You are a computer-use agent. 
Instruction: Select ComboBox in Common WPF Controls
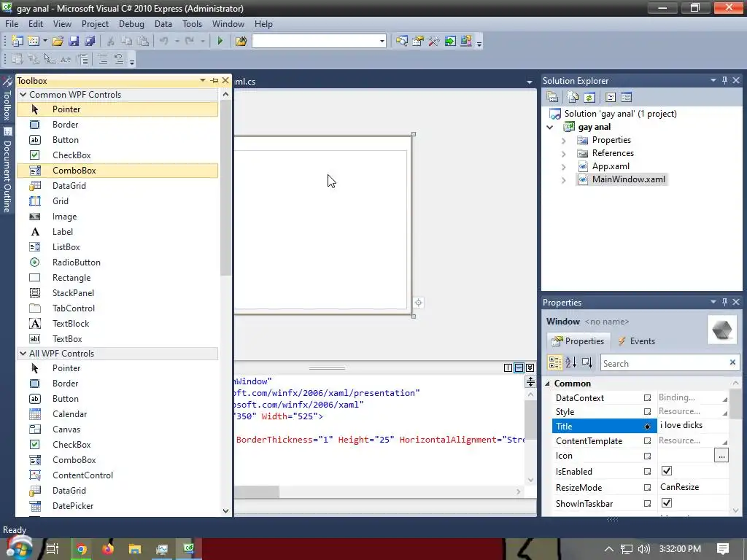click(x=117, y=171)
